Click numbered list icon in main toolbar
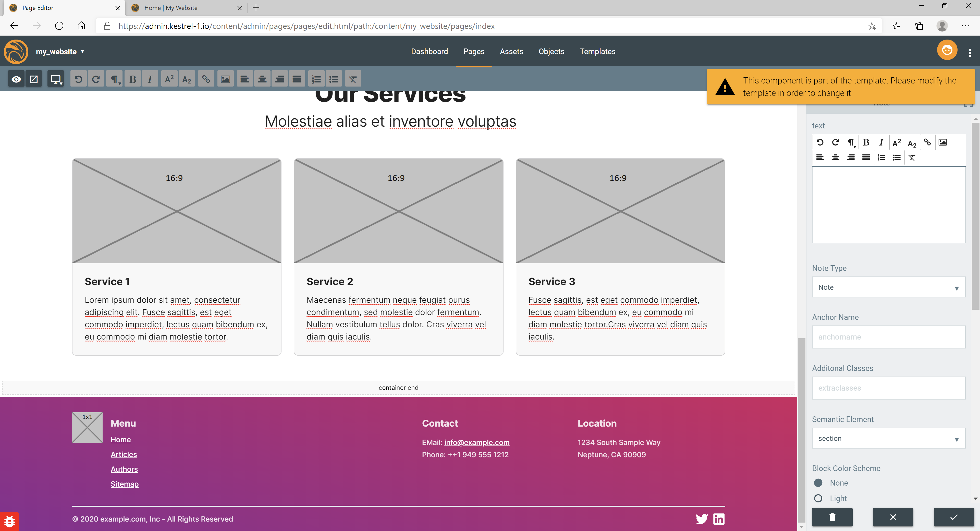The width and height of the screenshot is (980, 531). 316,79
